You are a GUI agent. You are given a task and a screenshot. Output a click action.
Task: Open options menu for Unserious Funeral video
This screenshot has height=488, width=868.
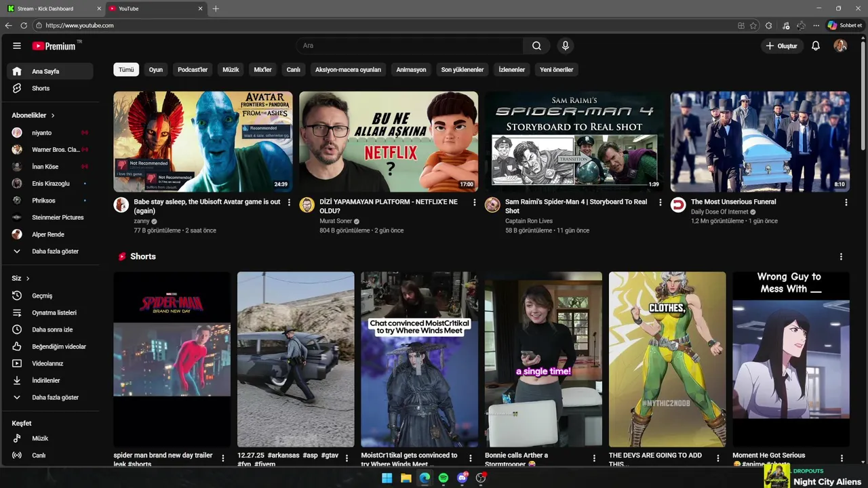[846, 203]
